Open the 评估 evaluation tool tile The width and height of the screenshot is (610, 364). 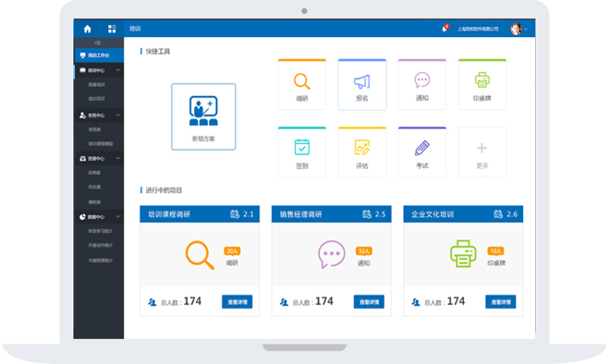(361, 152)
